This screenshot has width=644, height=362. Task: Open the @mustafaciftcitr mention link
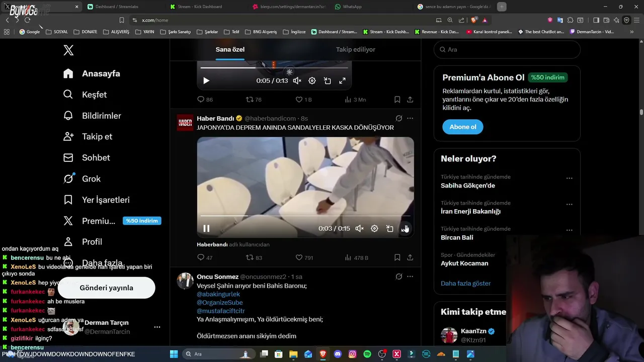pos(221,311)
